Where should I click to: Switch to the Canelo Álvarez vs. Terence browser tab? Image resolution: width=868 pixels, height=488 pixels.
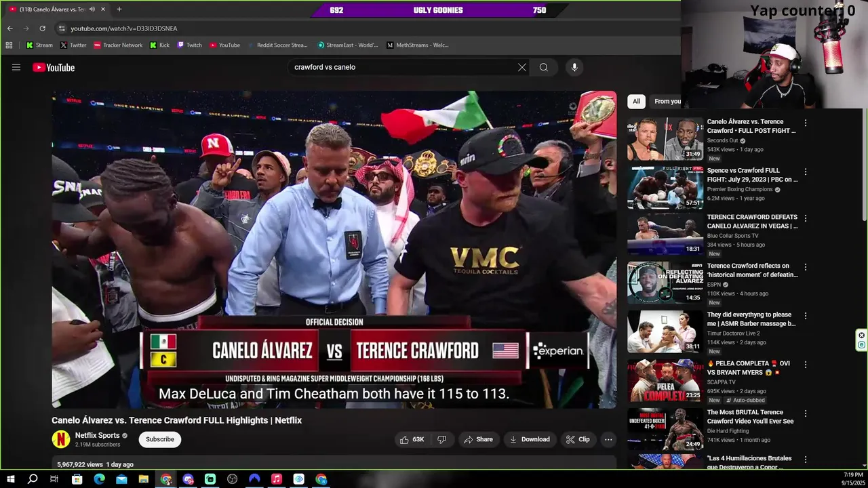click(x=52, y=9)
